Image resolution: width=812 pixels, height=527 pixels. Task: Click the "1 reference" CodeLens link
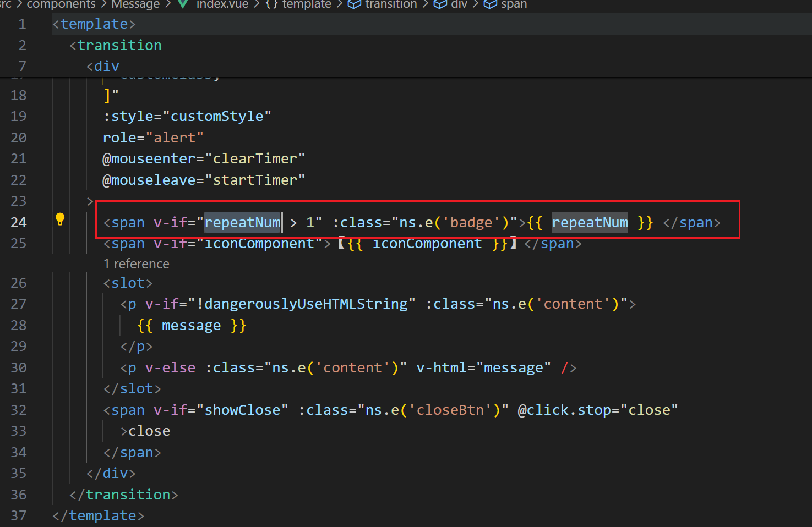[136, 263]
